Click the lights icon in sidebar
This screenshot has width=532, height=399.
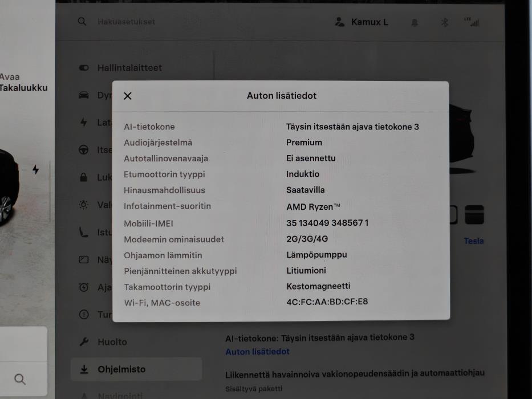83,205
